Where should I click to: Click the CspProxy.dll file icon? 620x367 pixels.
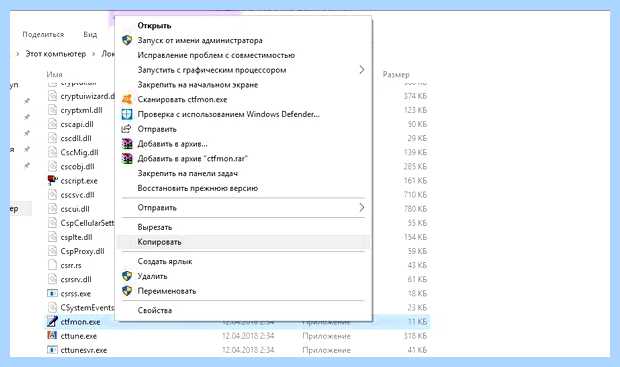point(52,251)
